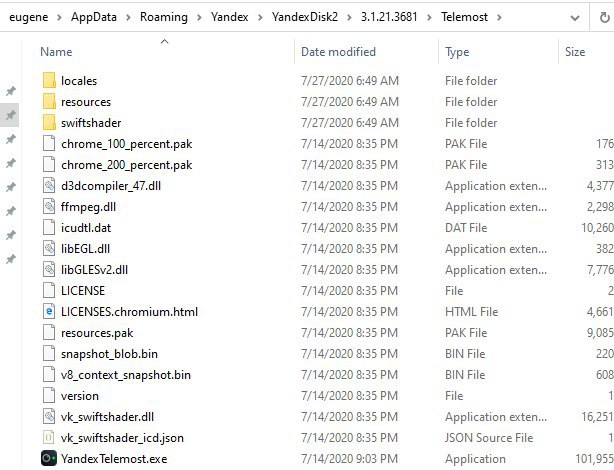Click the highlighted pin icon in sidebar
The image size is (614, 470).
(10, 115)
